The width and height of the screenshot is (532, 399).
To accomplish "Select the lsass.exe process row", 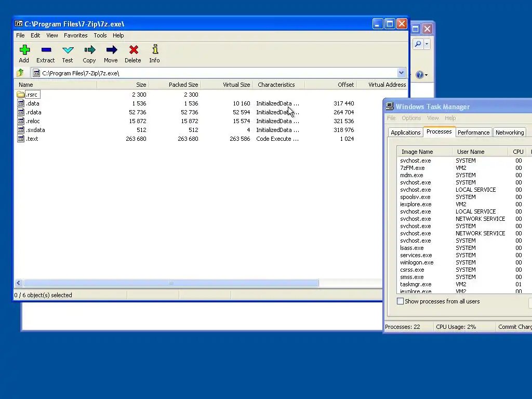I will [x=464, y=248].
